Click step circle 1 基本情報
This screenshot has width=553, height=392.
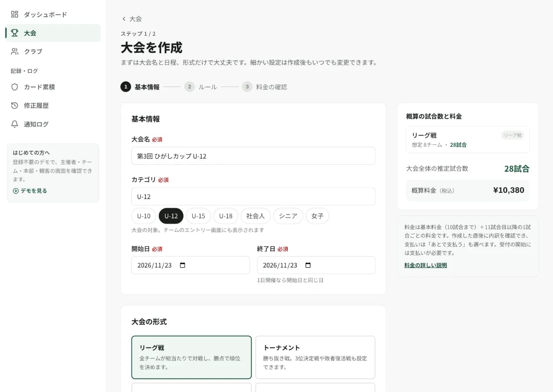(126, 87)
